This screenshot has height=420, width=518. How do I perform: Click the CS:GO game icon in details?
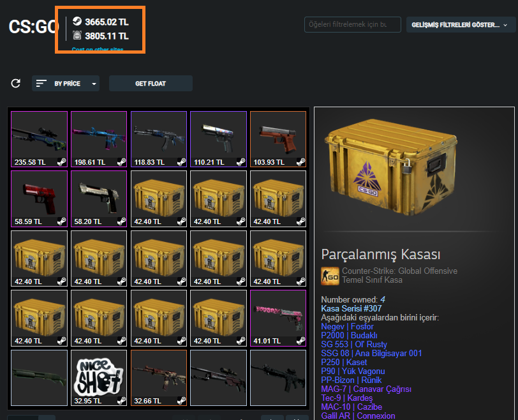pyautogui.click(x=330, y=276)
